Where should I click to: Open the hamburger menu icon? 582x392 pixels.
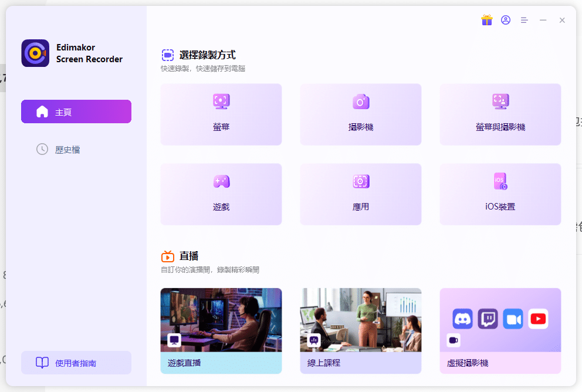(x=524, y=20)
